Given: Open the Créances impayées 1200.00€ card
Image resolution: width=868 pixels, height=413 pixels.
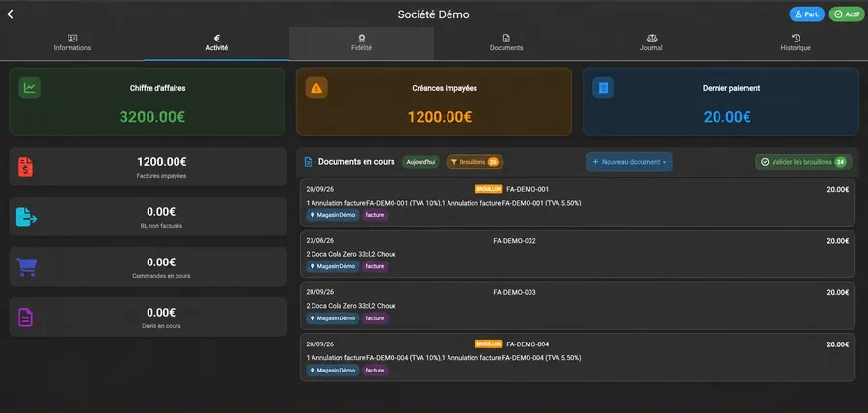Looking at the screenshot, I should (x=434, y=102).
